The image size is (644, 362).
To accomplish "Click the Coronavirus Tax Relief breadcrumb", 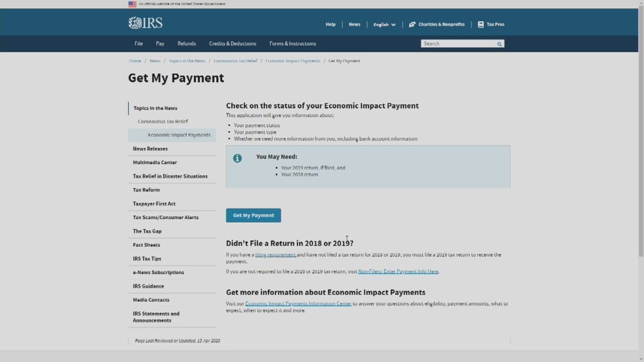I will [235, 61].
